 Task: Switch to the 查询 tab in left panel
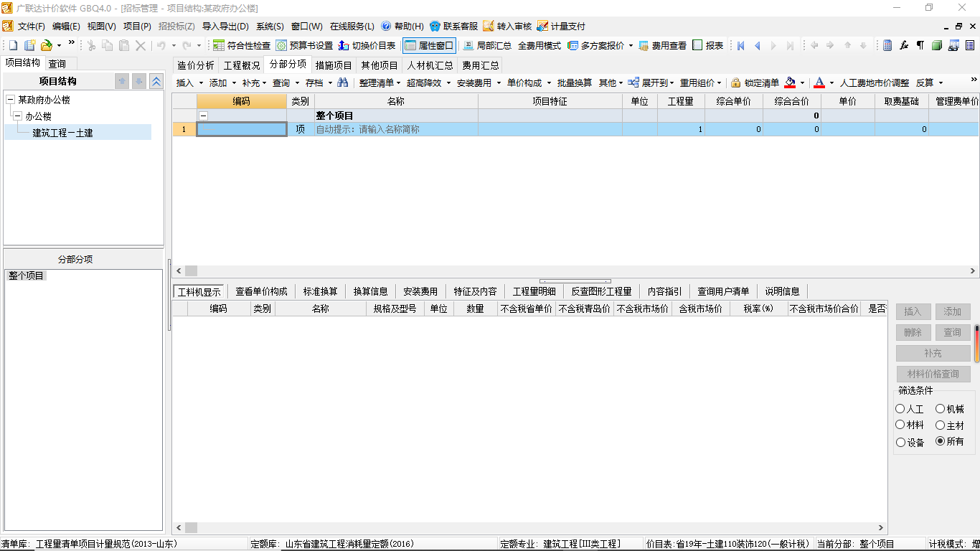[57, 64]
